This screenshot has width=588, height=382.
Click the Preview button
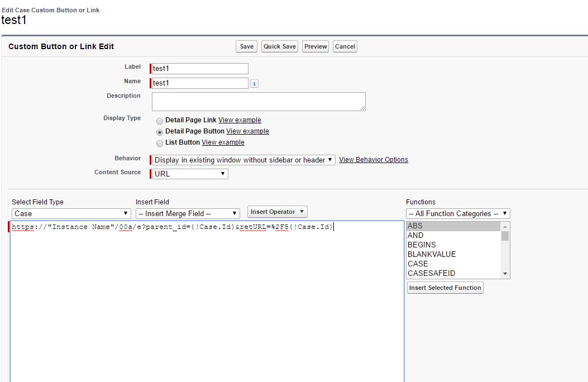[315, 46]
